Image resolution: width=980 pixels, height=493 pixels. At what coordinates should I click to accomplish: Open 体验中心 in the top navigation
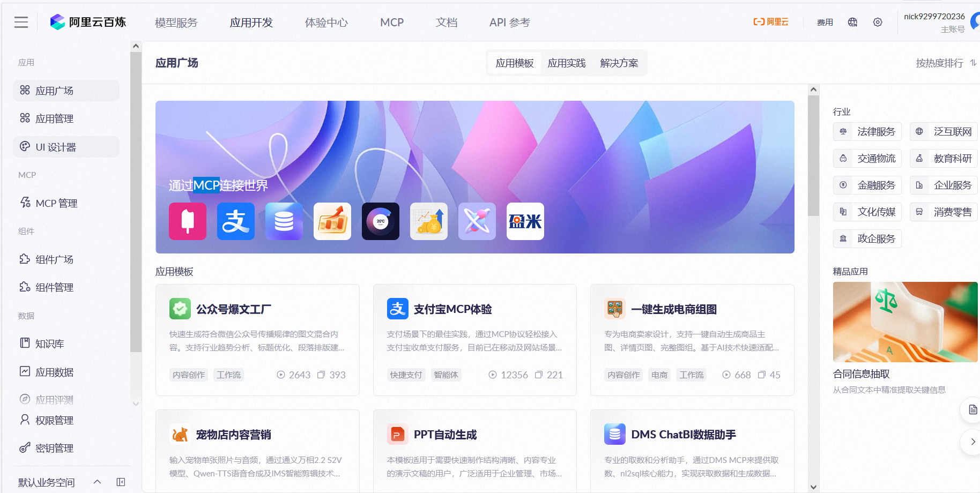pyautogui.click(x=326, y=22)
